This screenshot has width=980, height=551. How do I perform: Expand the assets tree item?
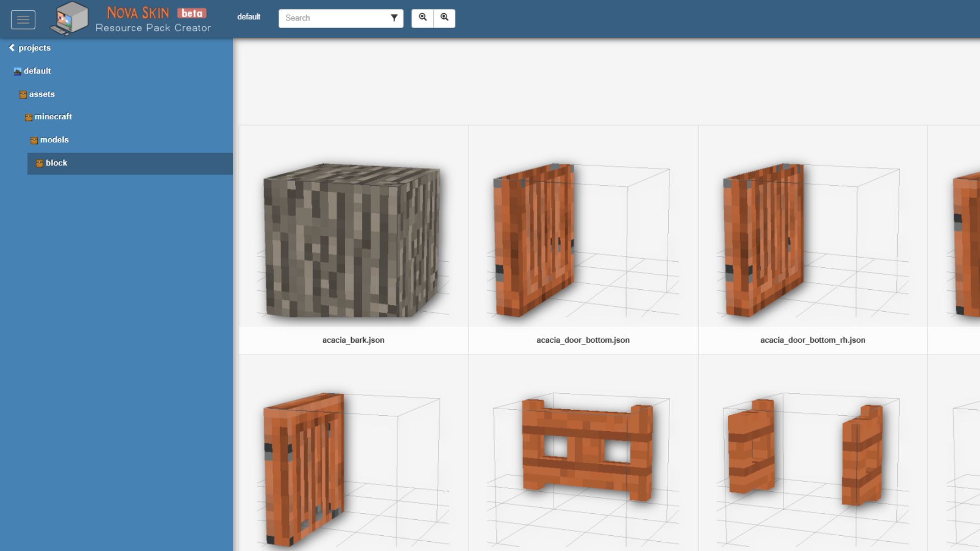point(42,94)
